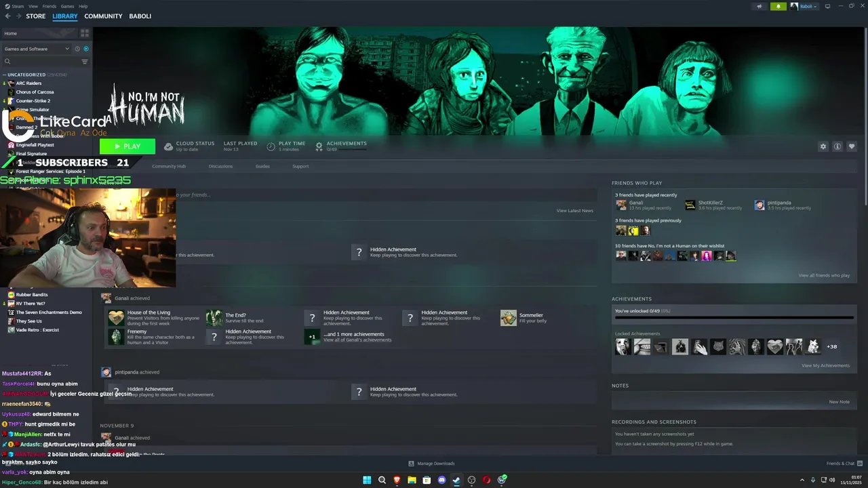Open Opera browser from taskbar
The height and width of the screenshot is (488, 868).
pyautogui.click(x=486, y=480)
